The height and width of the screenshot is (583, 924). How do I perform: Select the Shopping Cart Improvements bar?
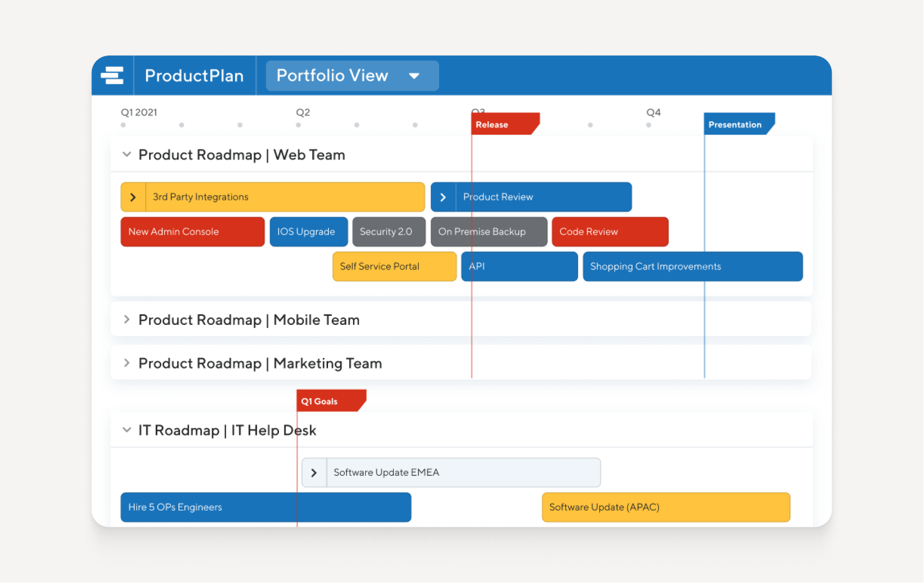pyautogui.click(x=693, y=266)
